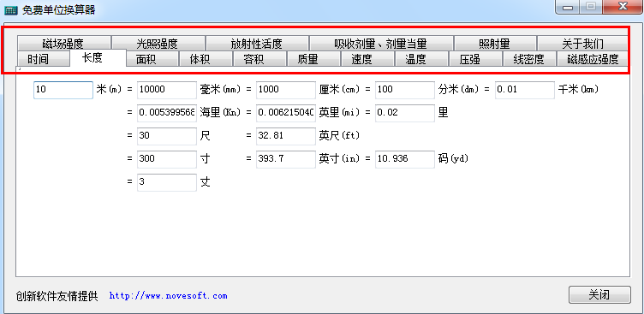Click the 米(m) input field
The image size is (644, 314).
point(63,90)
